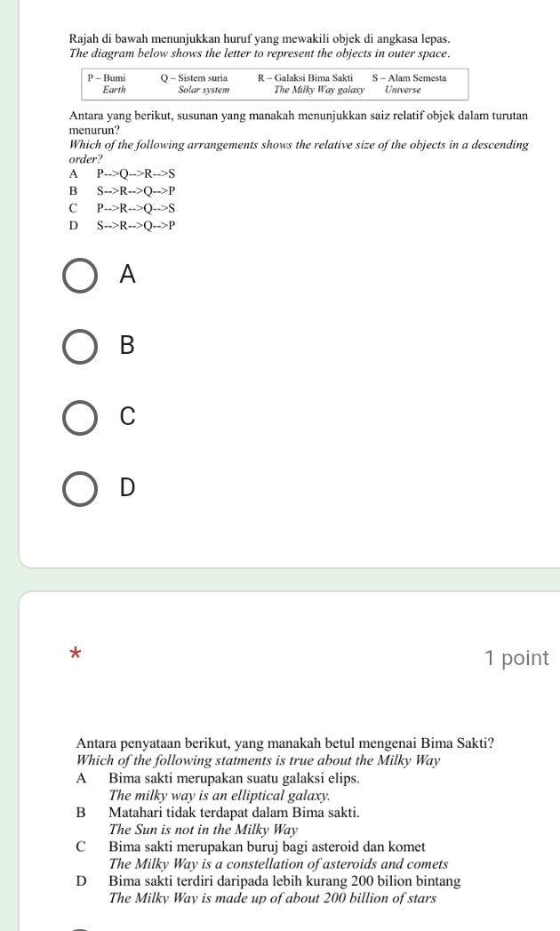This screenshot has height=931, width=560.
Task: Click the answer label letter 'A'
Action: pyautogui.click(x=128, y=276)
